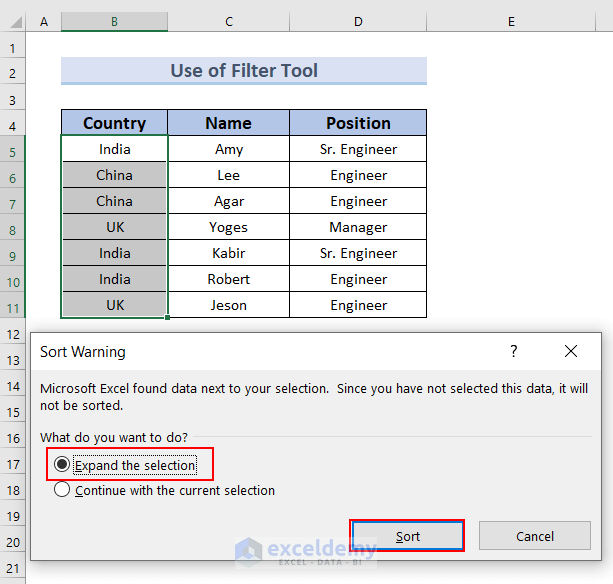The width and height of the screenshot is (613, 584).
Task: Select the China cell in row 6
Action: pyautogui.click(x=115, y=175)
